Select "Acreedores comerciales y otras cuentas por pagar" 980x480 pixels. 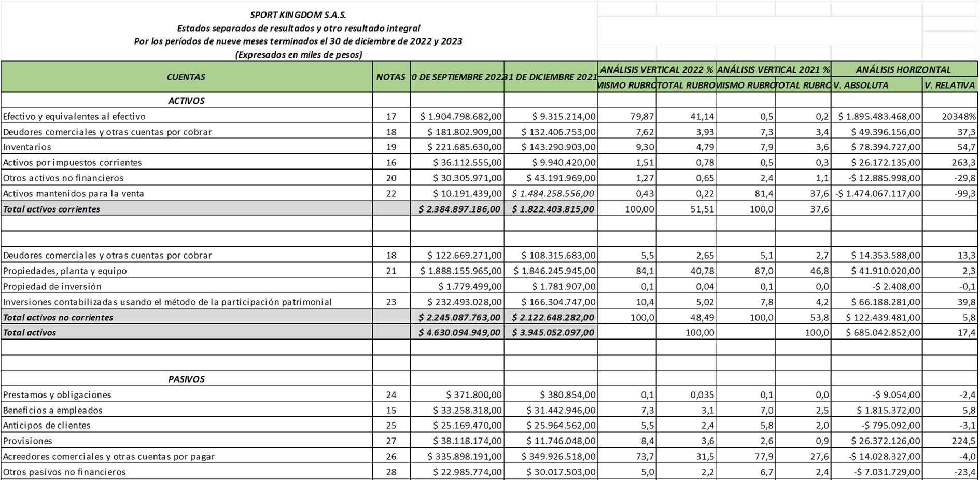click(x=109, y=457)
